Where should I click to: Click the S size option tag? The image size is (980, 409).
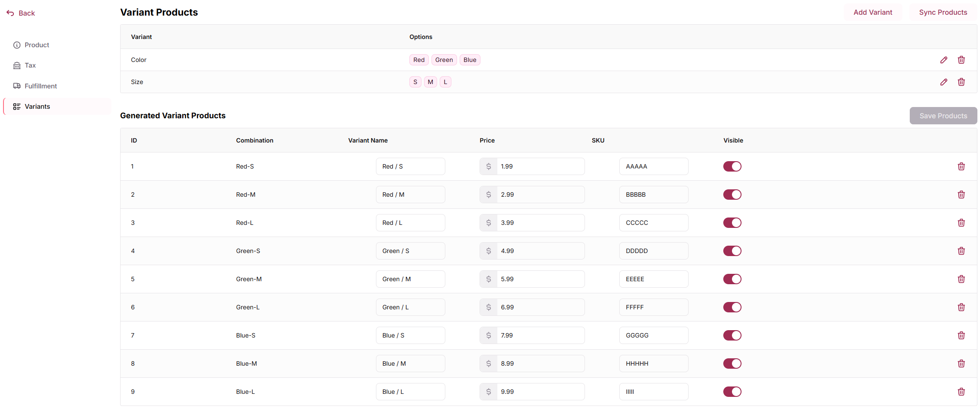coord(415,82)
